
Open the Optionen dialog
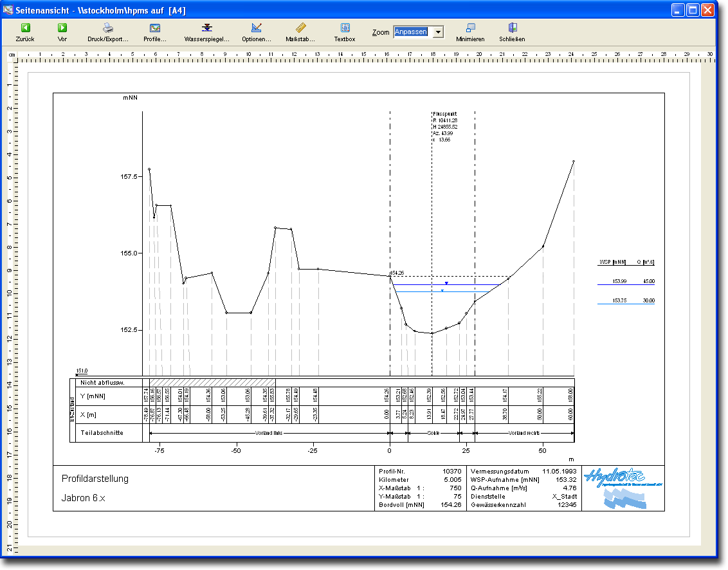pos(257,33)
